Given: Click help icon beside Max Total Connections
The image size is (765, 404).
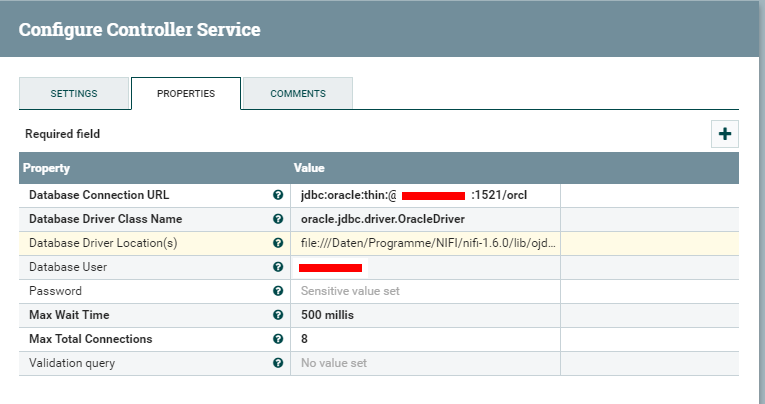Looking at the screenshot, I should [x=278, y=339].
